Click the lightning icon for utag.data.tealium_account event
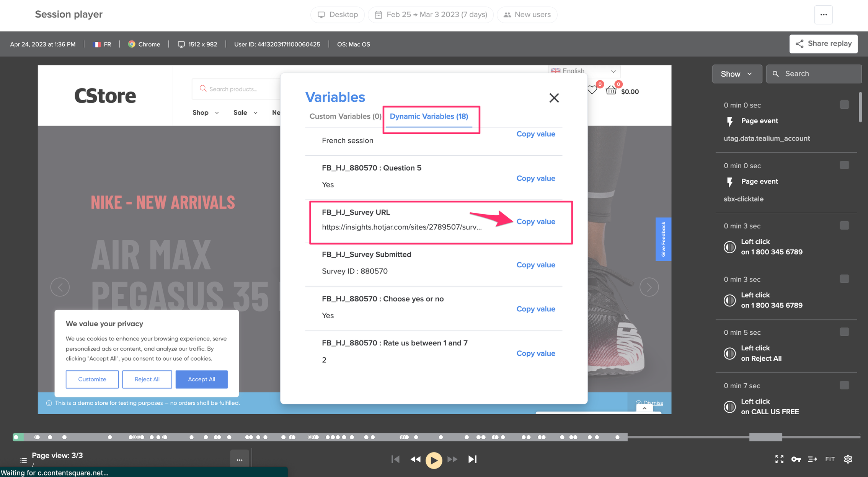The width and height of the screenshot is (868, 477). click(730, 122)
